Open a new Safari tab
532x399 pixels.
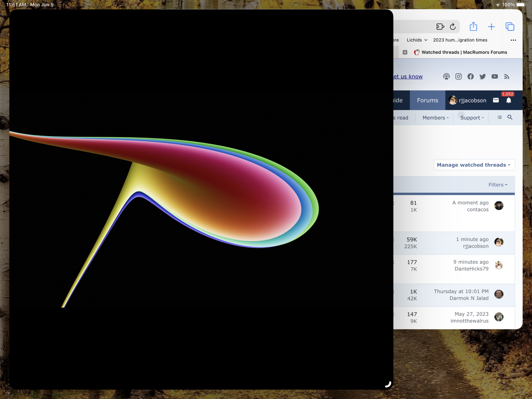(491, 27)
